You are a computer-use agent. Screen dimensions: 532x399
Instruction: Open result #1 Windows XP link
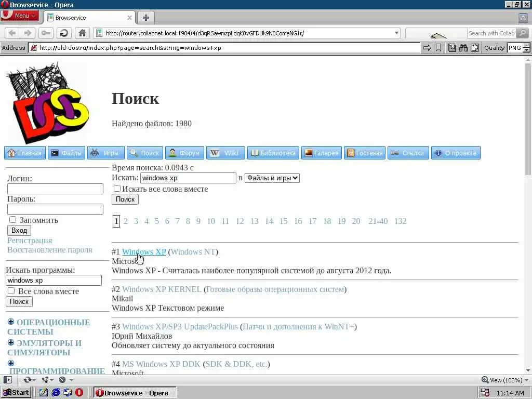coord(144,252)
